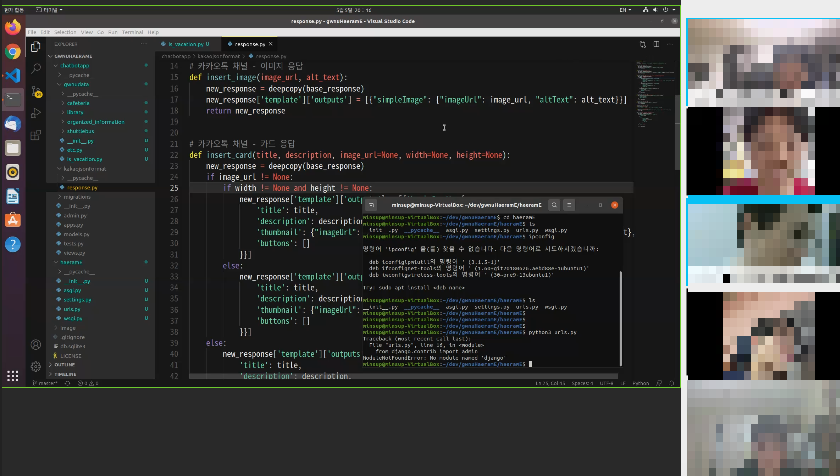The width and height of the screenshot is (840, 476).
Task: Open the Selection menu
Action: coord(65,32)
